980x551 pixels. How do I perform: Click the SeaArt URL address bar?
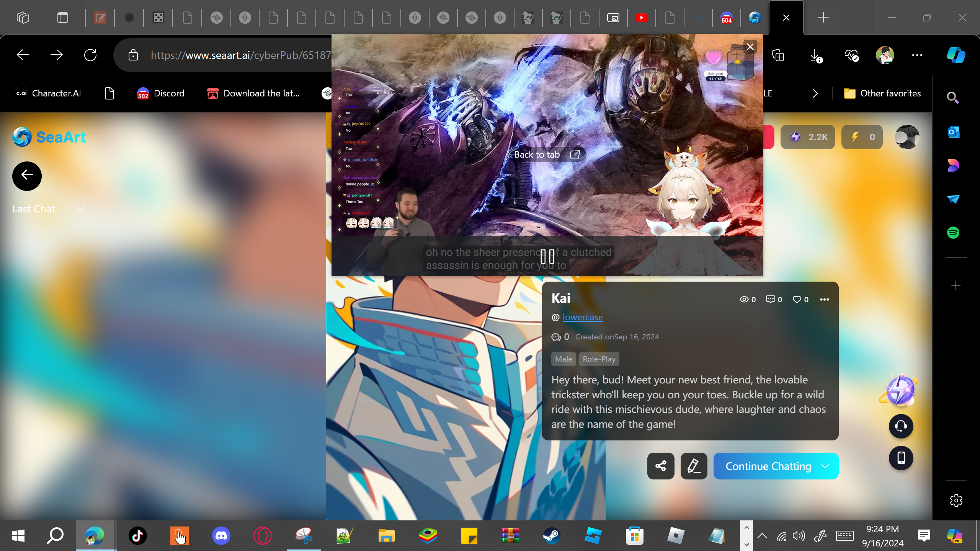(240, 55)
